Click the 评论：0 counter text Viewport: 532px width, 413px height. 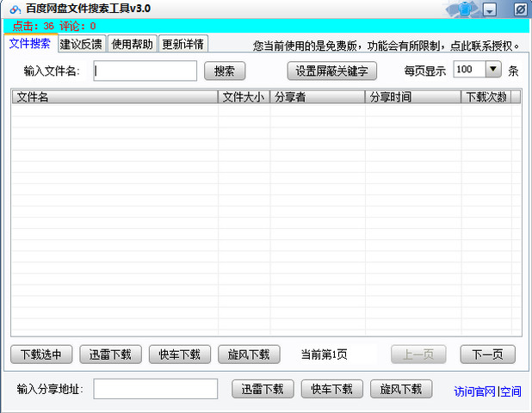click(x=77, y=26)
